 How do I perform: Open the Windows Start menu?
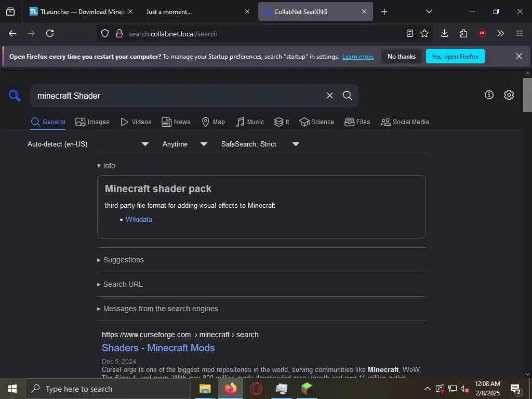click(x=12, y=389)
